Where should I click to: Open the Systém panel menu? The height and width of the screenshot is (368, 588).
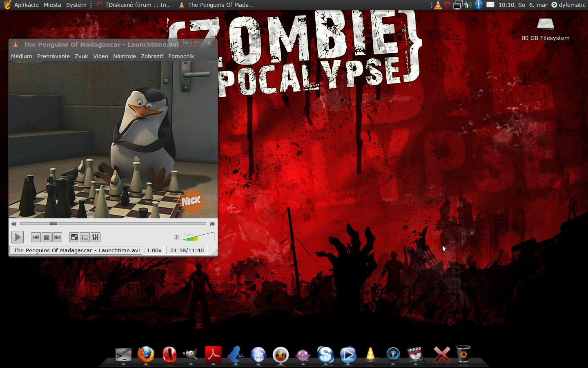pos(76,5)
